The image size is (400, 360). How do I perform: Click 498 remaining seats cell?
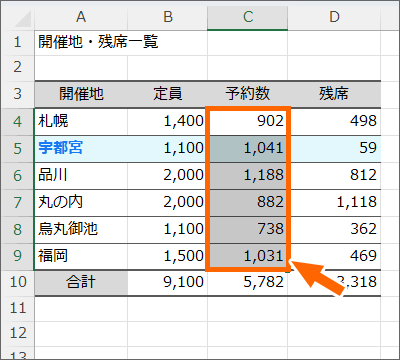click(x=334, y=122)
